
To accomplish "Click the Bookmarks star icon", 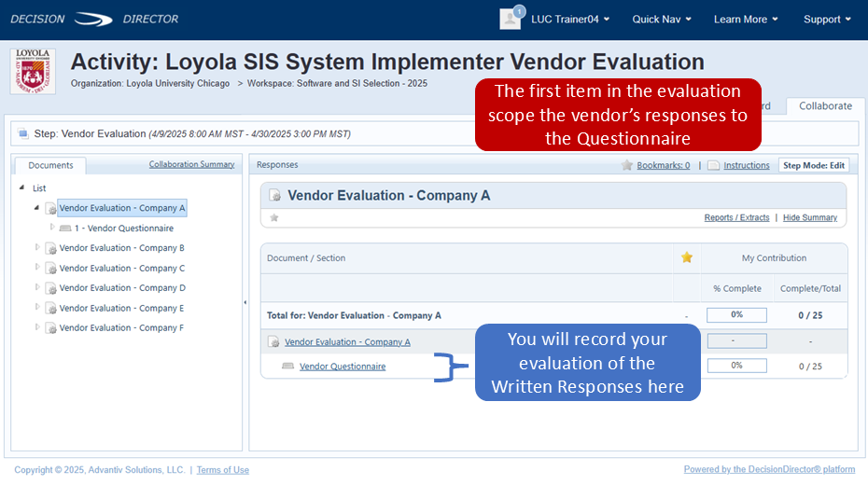I will tap(626, 165).
